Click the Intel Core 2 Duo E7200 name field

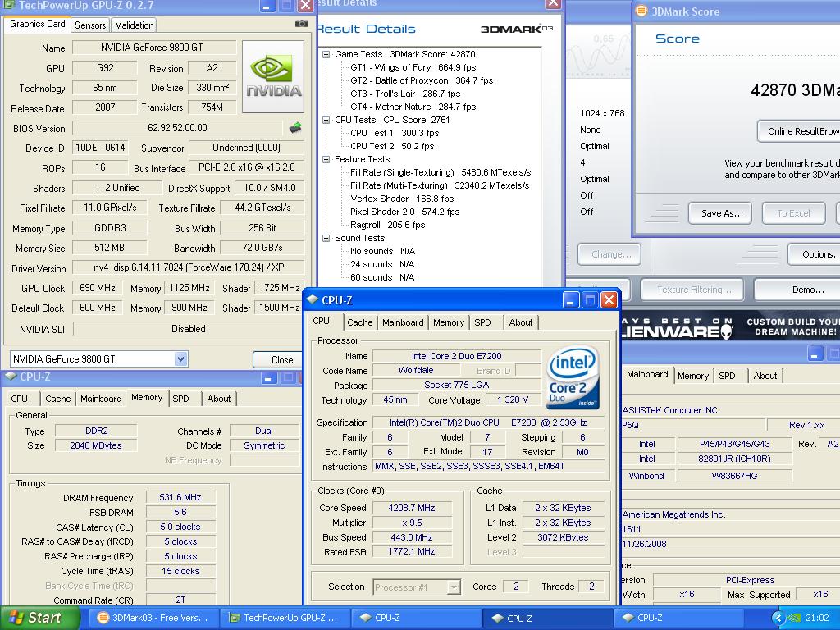point(456,356)
